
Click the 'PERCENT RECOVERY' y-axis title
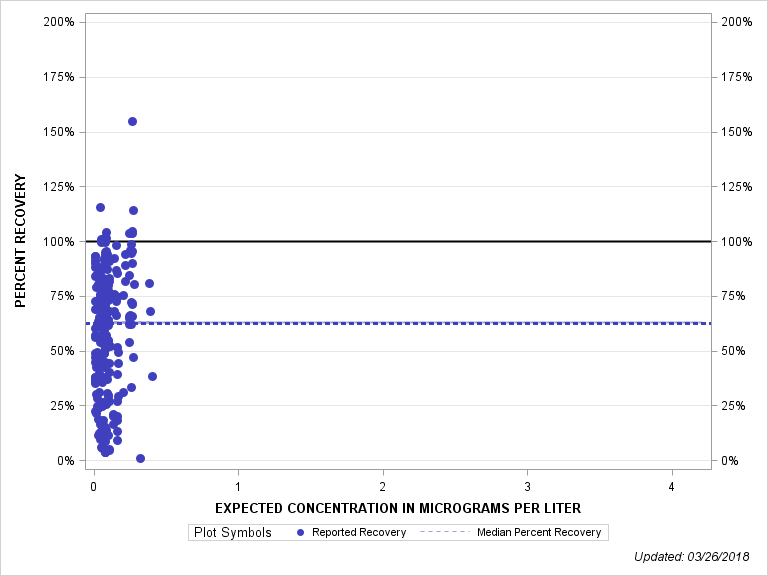click(x=20, y=240)
